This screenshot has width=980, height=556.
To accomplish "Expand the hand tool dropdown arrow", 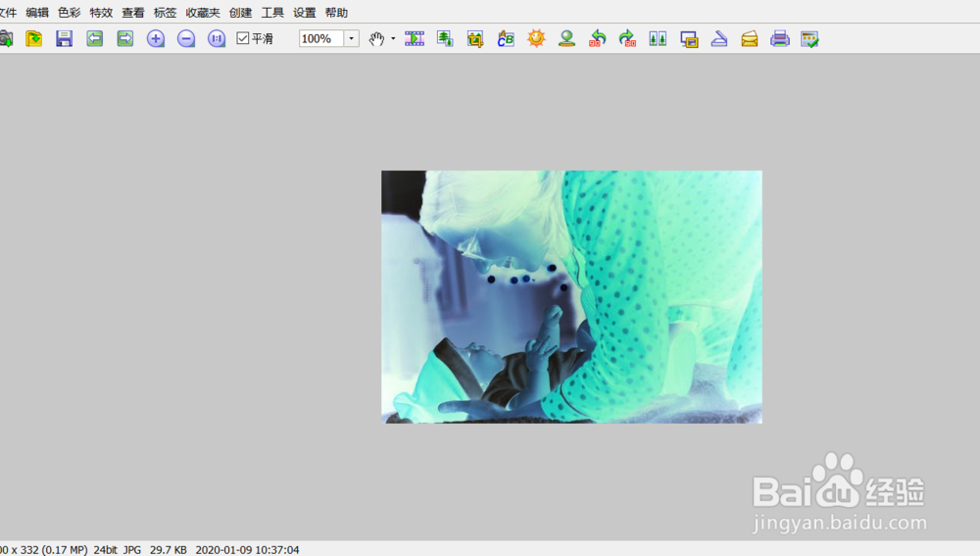I will [393, 39].
